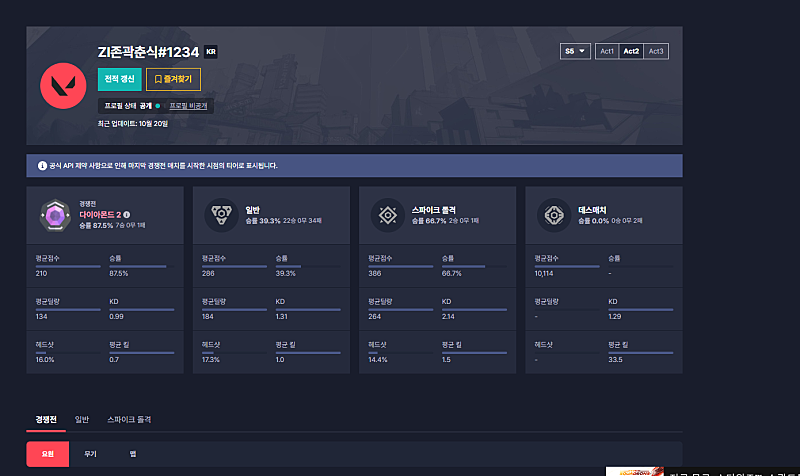Click competitive KD value 0.99
The image size is (800, 476).
[x=116, y=316]
